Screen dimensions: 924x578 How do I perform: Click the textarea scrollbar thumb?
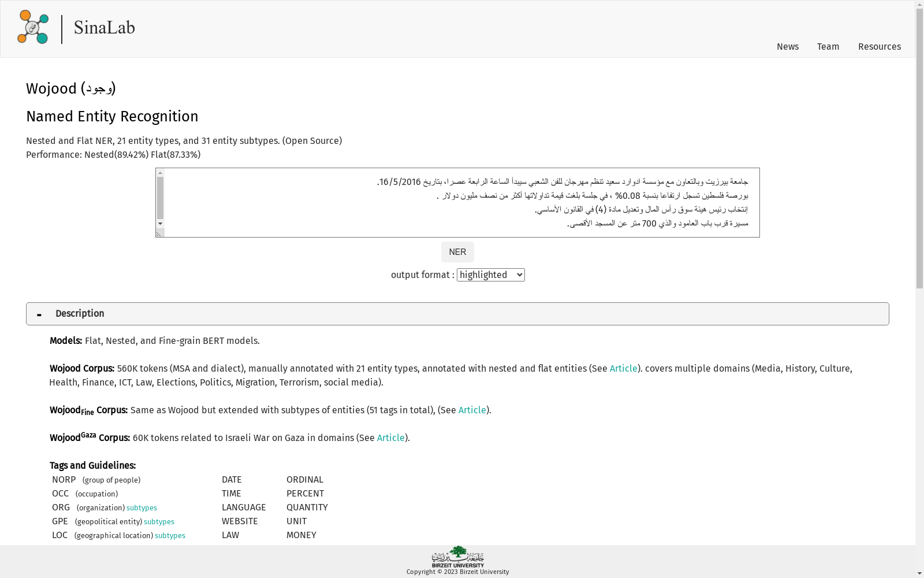pyautogui.click(x=160, y=198)
